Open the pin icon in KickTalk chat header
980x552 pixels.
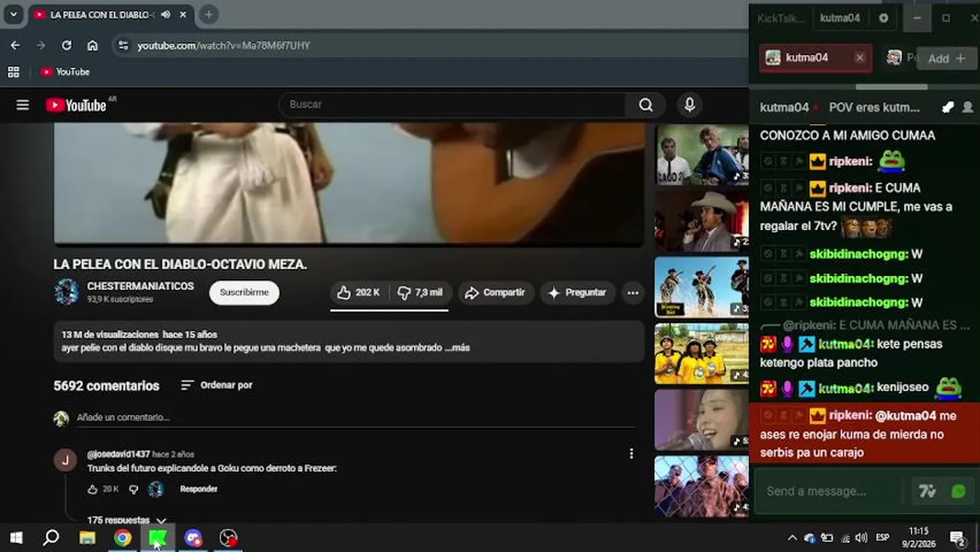(948, 107)
